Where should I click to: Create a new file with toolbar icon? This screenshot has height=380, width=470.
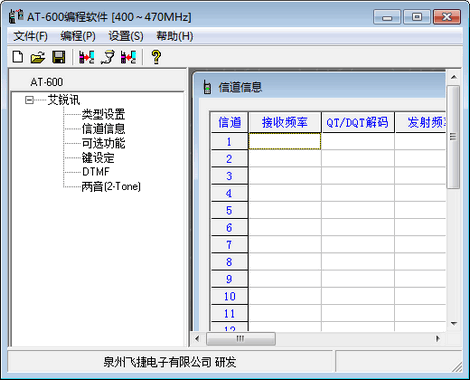[18, 57]
